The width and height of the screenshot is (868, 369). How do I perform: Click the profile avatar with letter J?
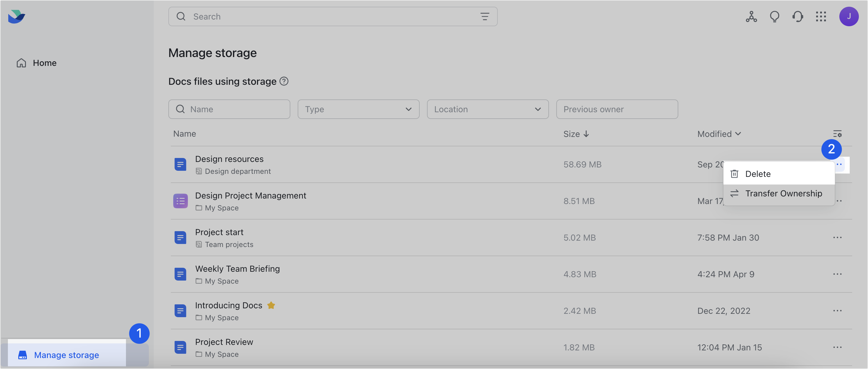pyautogui.click(x=849, y=16)
